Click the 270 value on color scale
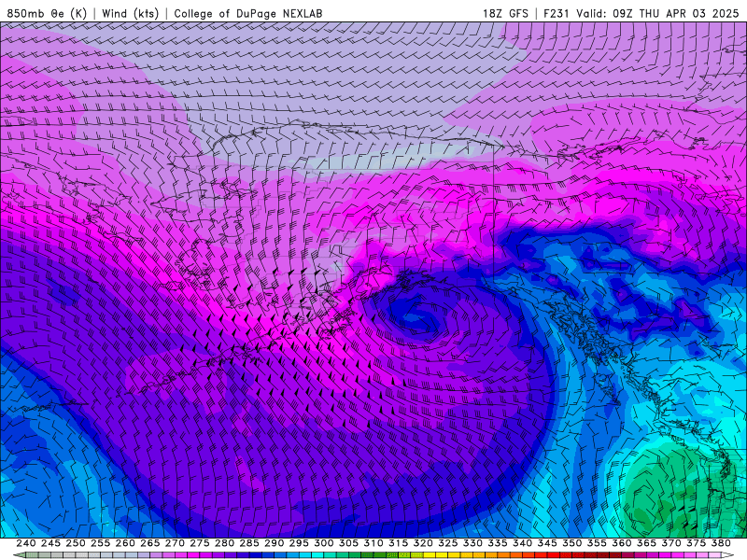This screenshot has width=747, height=560. click(x=175, y=543)
